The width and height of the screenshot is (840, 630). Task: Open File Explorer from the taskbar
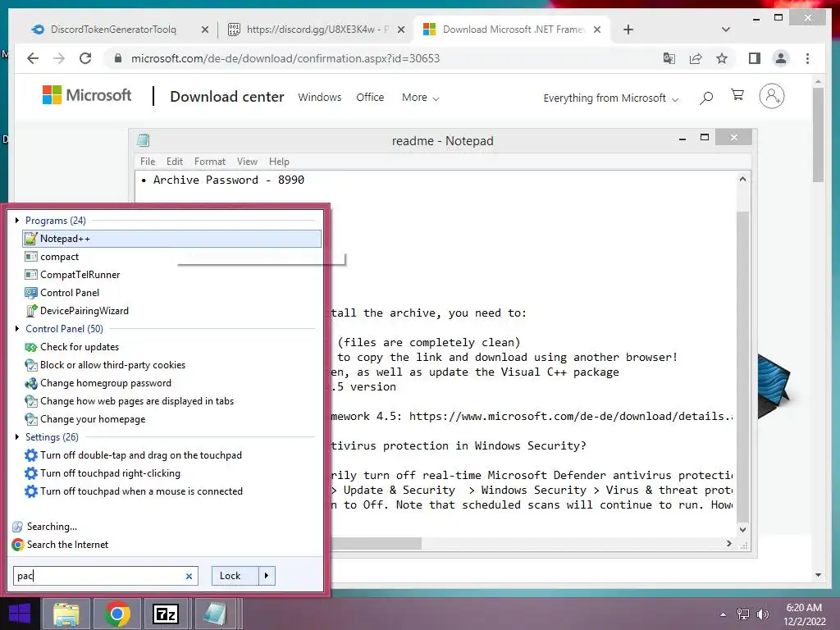click(66, 614)
